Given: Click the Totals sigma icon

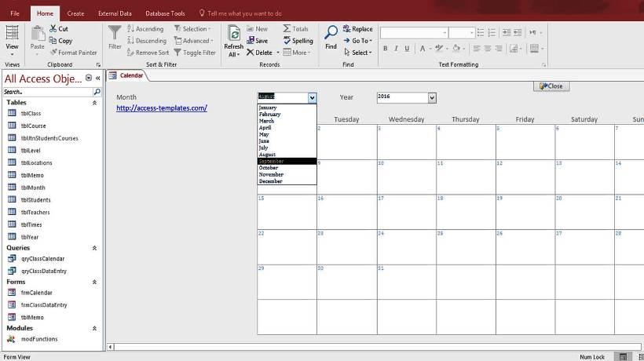Looking at the screenshot, I should (287, 28).
